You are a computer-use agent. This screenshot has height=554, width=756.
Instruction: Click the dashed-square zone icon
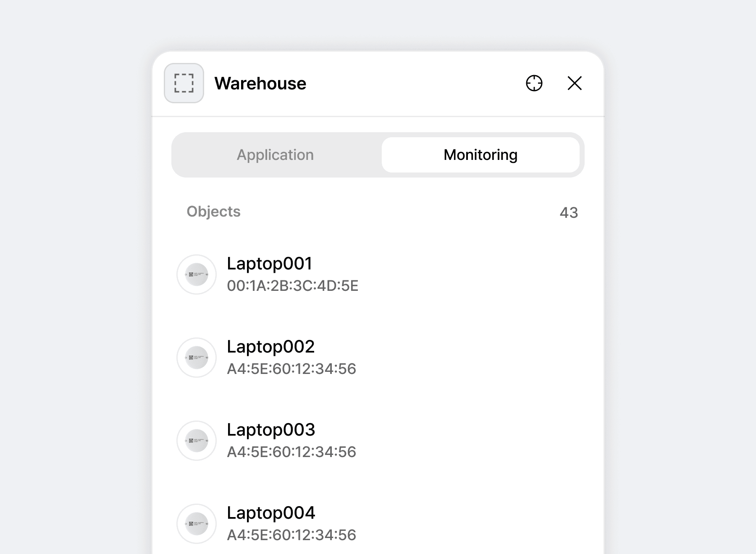[184, 83]
